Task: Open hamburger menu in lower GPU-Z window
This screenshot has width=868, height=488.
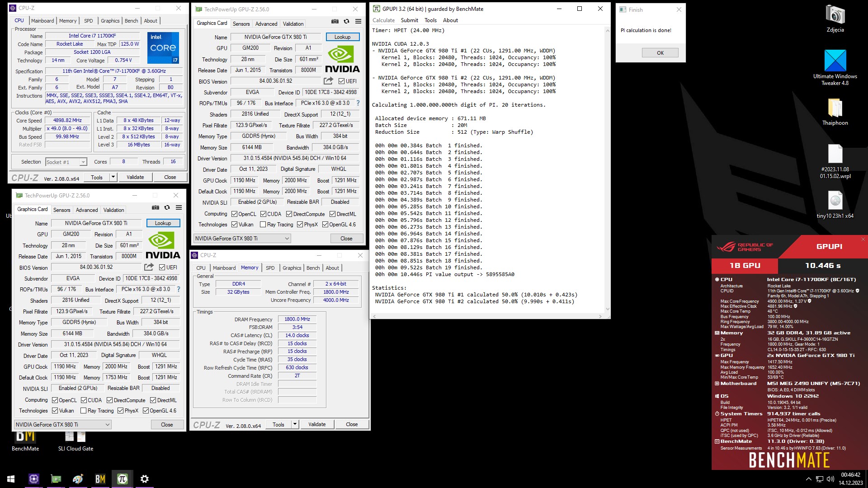Action: tap(179, 207)
